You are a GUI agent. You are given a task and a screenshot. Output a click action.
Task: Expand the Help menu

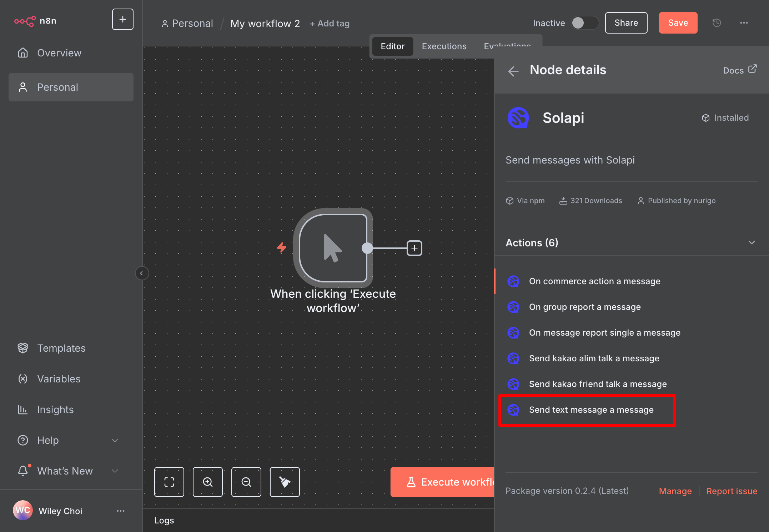coord(71,440)
